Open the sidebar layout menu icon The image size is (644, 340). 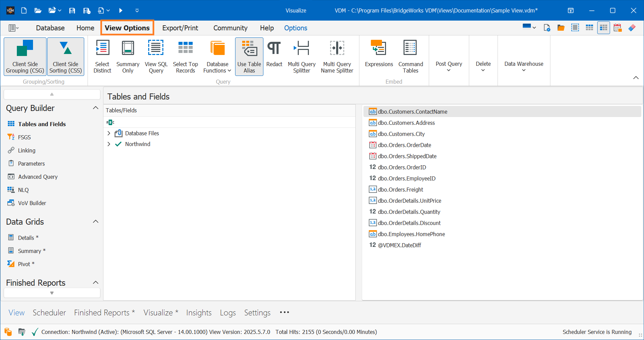(13, 28)
